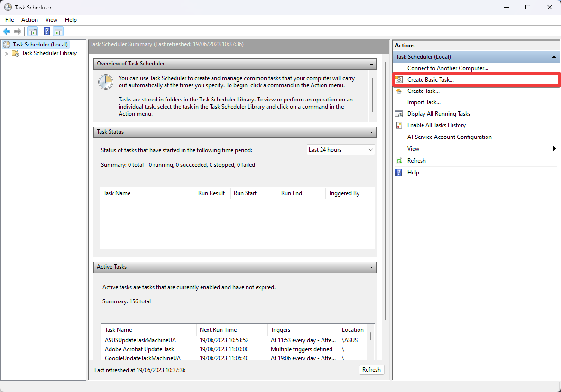Open the Action menu

pos(29,20)
